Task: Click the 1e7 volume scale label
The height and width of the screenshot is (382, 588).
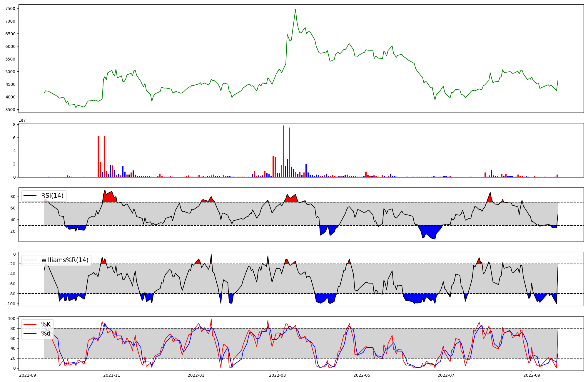Action: [22, 120]
